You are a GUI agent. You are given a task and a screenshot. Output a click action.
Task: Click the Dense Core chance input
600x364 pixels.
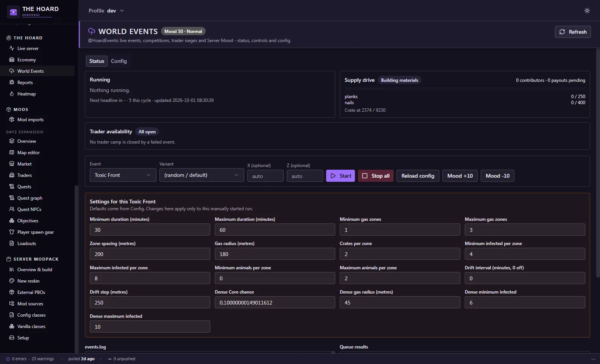point(275,302)
